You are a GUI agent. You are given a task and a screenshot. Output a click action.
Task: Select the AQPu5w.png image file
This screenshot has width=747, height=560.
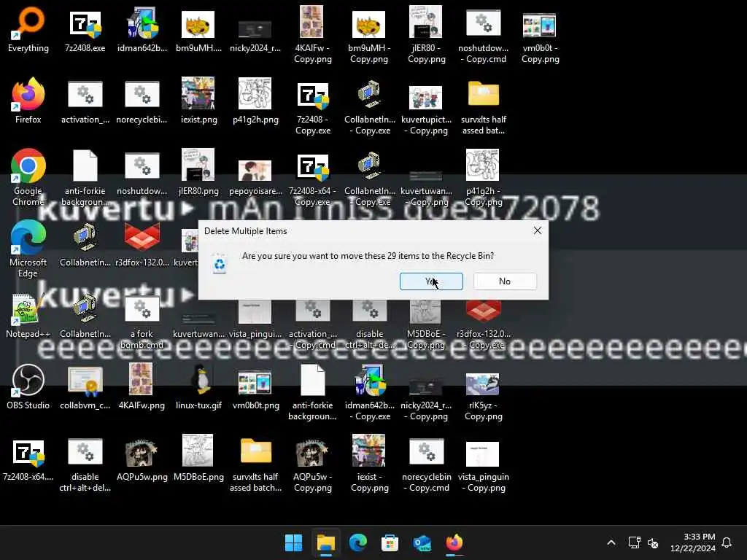(x=142, y=459)
